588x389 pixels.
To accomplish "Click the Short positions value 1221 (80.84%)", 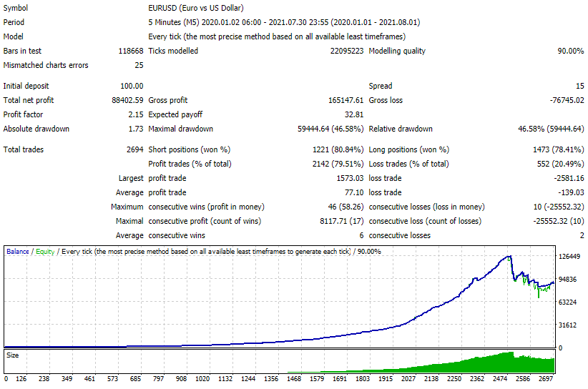I will [x=338, y=149].
